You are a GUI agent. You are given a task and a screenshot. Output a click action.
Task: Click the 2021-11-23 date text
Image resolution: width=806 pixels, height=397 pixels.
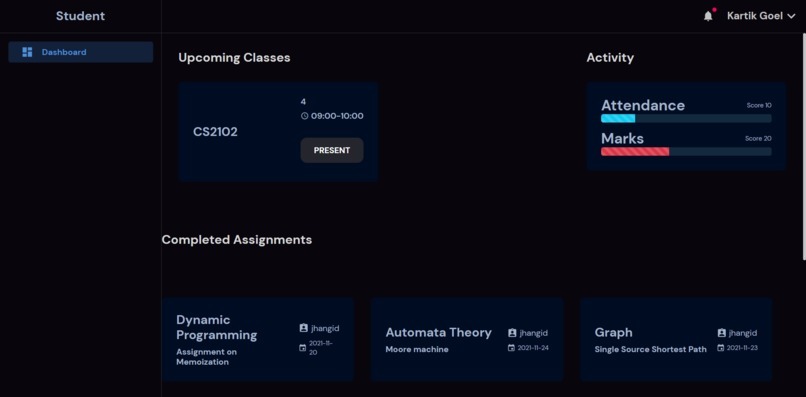pos(742,348)
